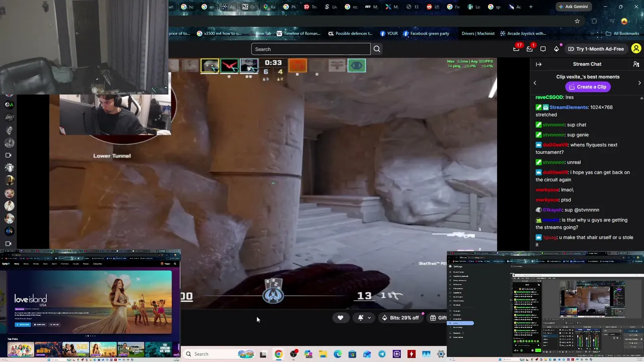Open 'Drivers | Machinist' bookmark
644x362 pixels.
pos(478,34)
